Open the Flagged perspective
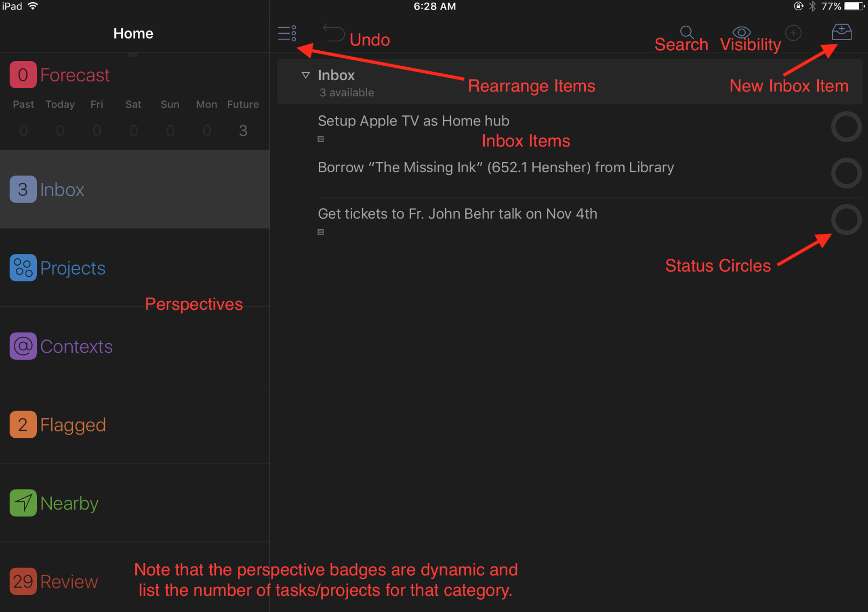Image resolution: width=868 pixels, height=612 pixels. pyautogui.click(x=135, y=424)
